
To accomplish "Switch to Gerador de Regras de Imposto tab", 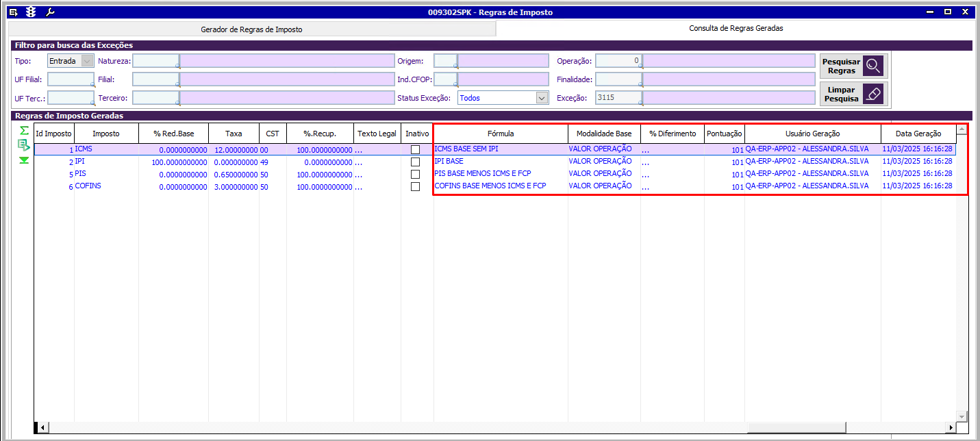I will [251, 29].
